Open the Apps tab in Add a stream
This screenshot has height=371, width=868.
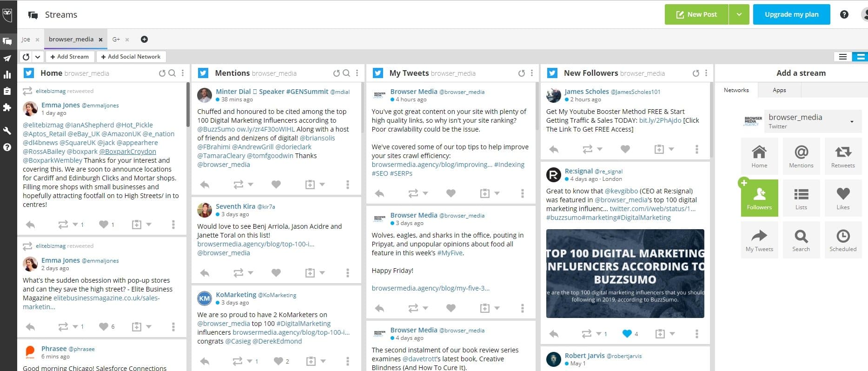click(x=779, y=90)
